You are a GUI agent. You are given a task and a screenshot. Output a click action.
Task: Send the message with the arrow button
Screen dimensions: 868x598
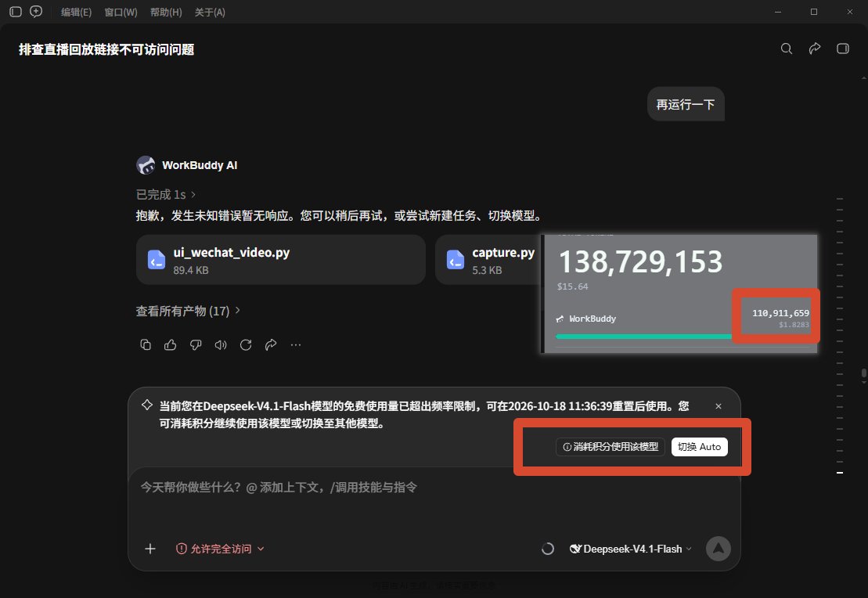pos(718,549)
